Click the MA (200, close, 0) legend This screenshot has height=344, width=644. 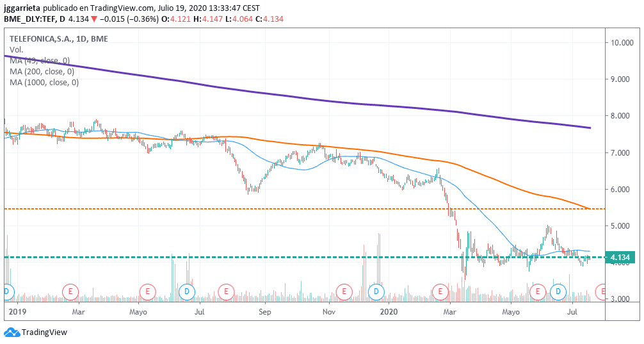[42, 72]
